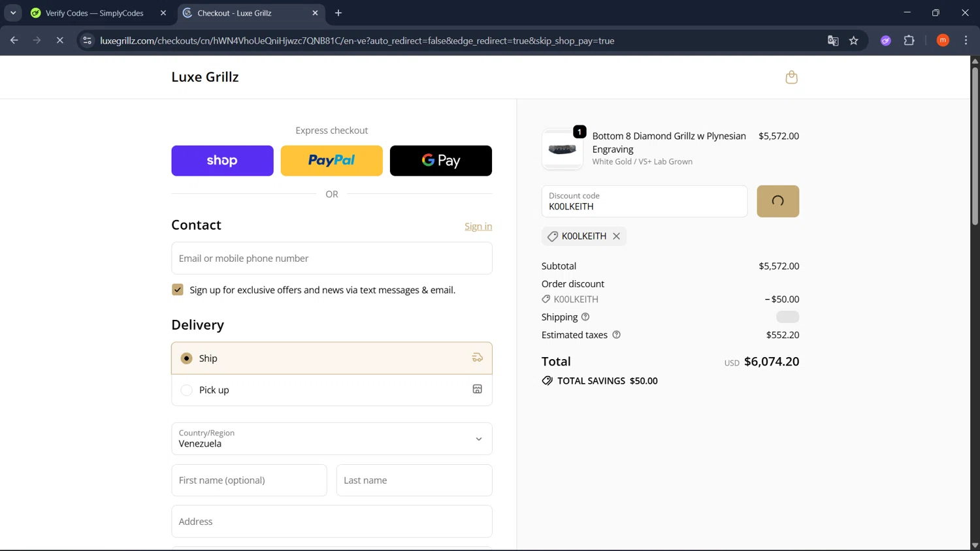The width and height of the screenshot is (980, 551).
Task: Open a new browser tab
Action: (338, 13)
